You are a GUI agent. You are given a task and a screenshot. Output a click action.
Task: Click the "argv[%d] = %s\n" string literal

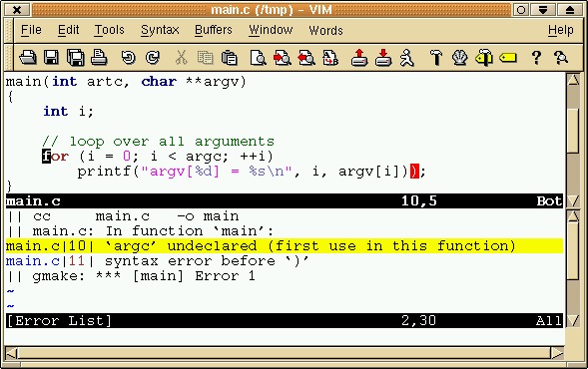[217, 172]
